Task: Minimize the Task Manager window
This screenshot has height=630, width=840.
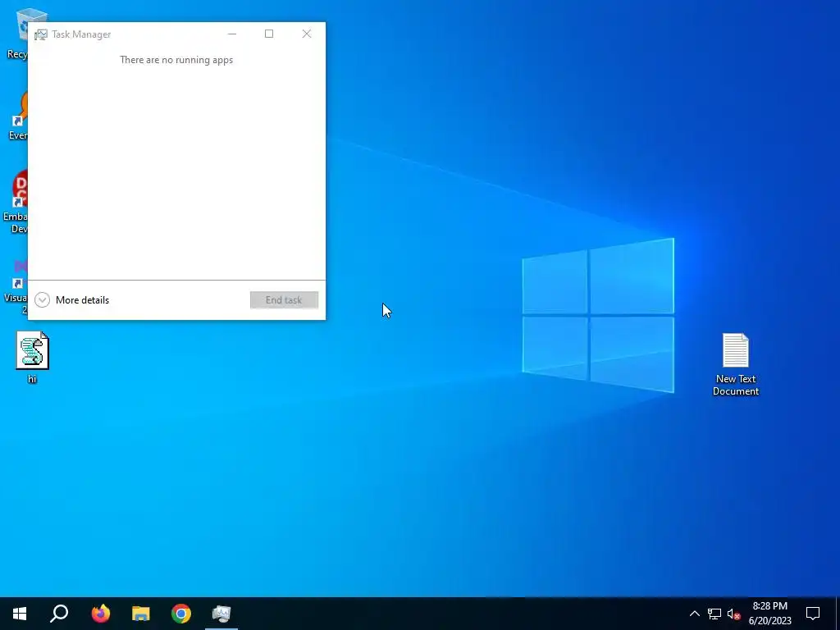Action: tap(232, 34)
